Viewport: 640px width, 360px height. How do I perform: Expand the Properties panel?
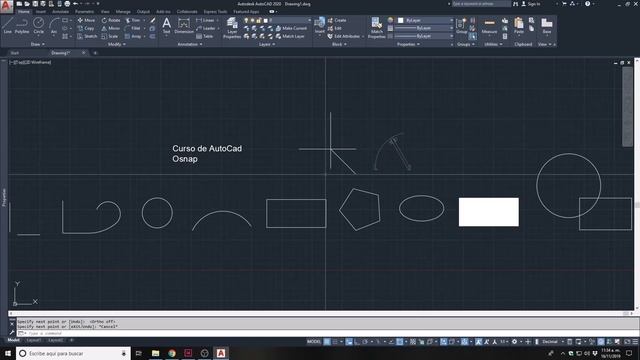(408, 44)
